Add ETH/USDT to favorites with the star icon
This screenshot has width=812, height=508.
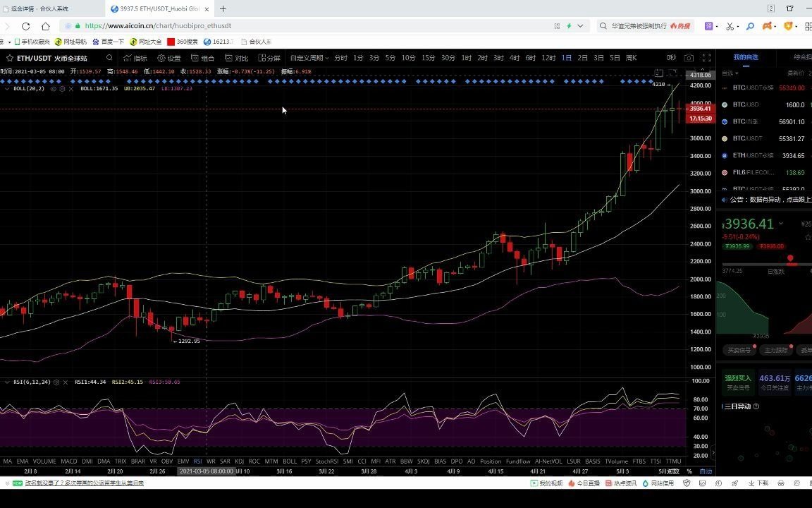[9, 58]
